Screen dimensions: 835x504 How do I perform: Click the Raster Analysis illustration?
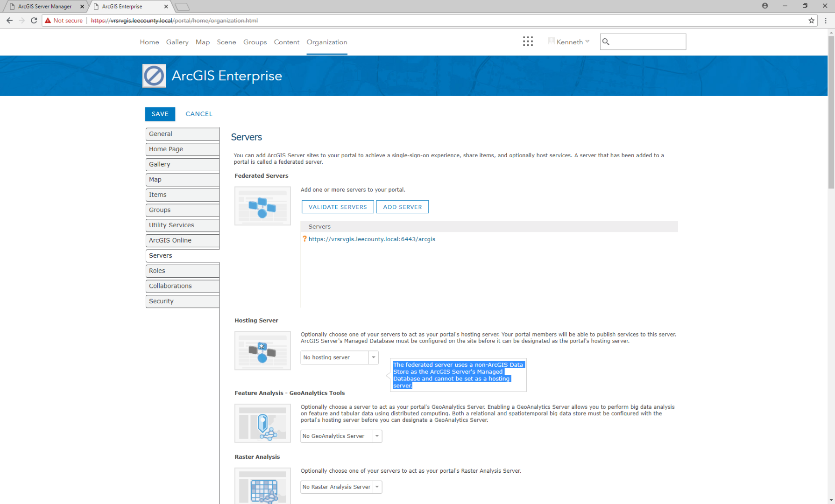point(262,486)
